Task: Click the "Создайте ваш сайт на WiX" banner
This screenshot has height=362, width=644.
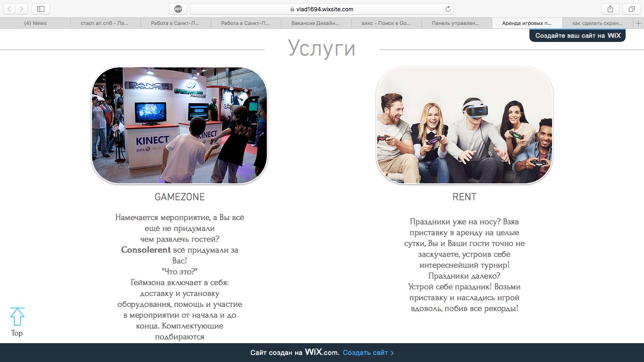Action: (578, 35)
